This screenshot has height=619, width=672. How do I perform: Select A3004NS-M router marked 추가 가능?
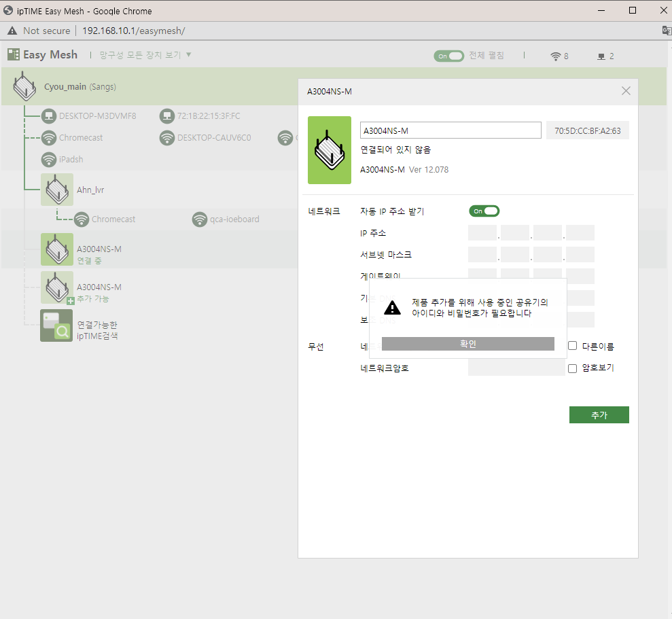(x=57, y=287)
